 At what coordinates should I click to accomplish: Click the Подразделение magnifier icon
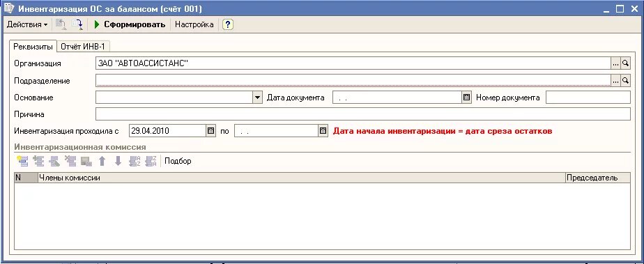click(625, 81)
